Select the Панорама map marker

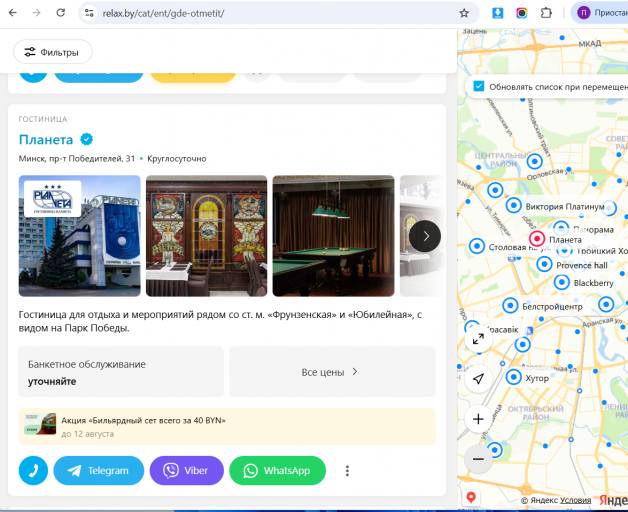click(x=561, y=228)
